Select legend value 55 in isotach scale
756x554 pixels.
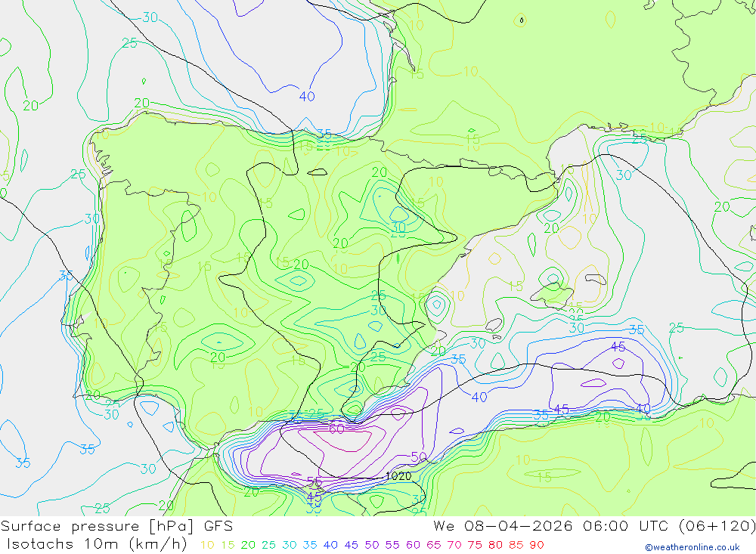pyautogui.click(x=392, y=546)
